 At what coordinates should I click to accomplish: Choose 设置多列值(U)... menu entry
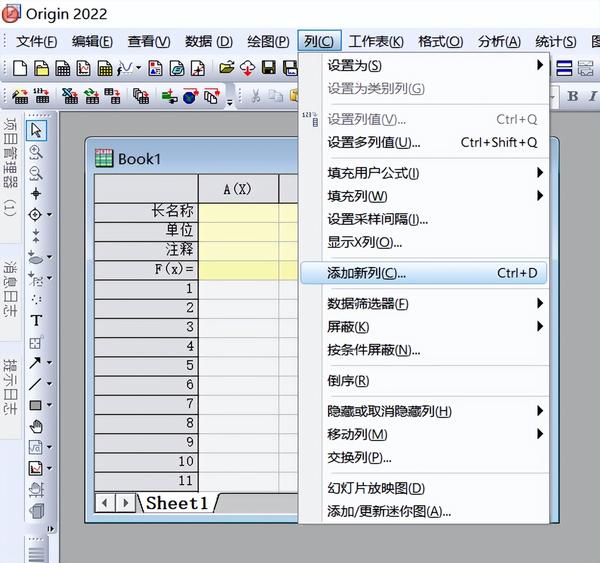[x=424, y=142]
